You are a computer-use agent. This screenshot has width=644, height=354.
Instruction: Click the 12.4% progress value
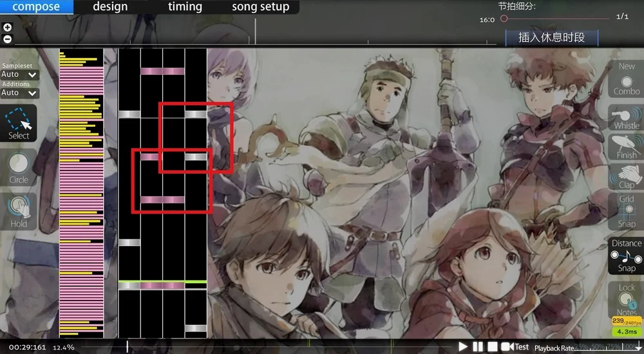(x=64, y=348)
